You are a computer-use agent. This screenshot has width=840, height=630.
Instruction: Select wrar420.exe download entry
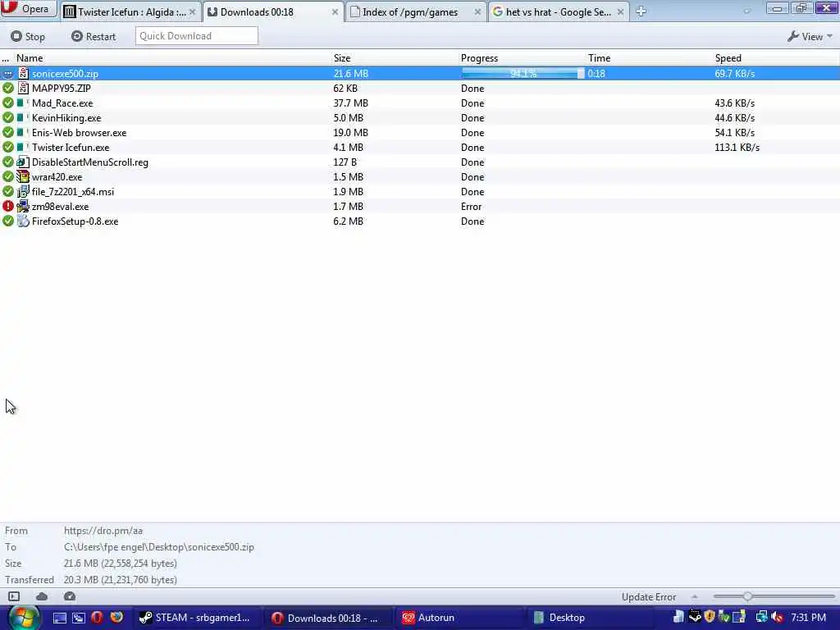point(420,177)
